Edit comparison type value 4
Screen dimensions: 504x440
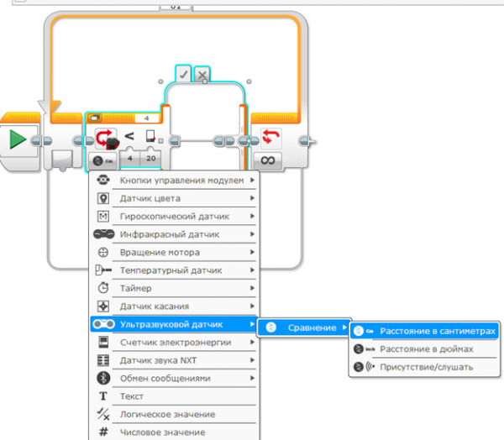click(x=130, y=158)
